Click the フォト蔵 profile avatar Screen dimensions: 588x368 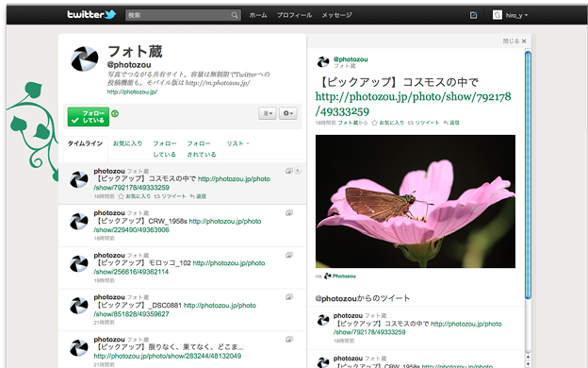[85, 59]
